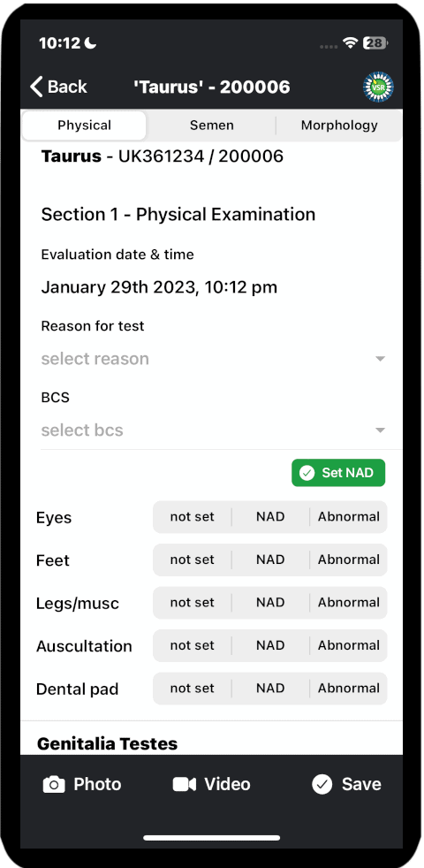Screen dimensions: 424x868
Task: Set Eyes to NAD
Action: 270,517
